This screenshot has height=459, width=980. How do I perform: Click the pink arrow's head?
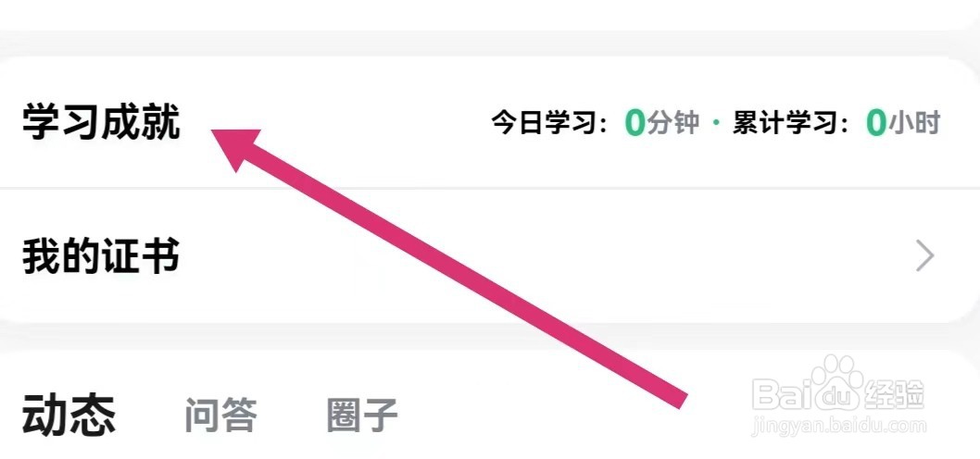point(236,148)
